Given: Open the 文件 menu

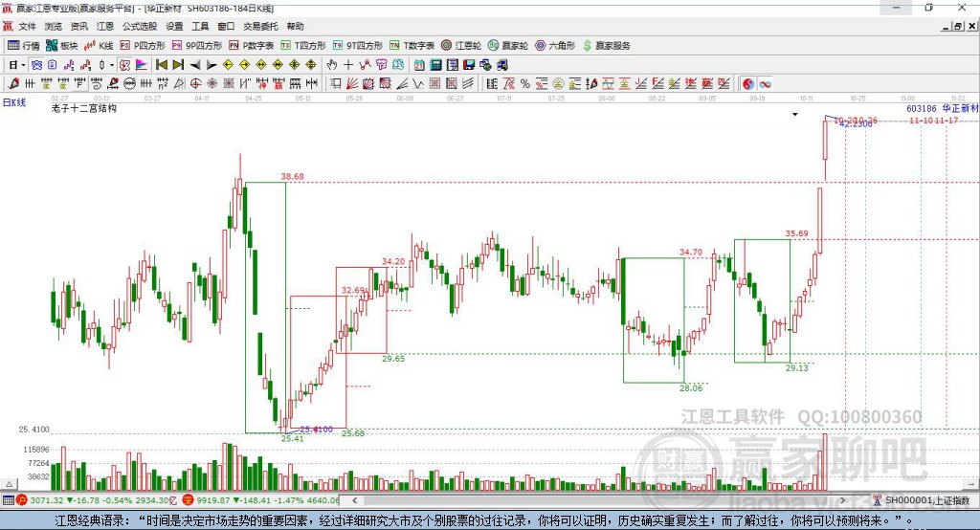Looking at the screenshot, I should (27, 26).
